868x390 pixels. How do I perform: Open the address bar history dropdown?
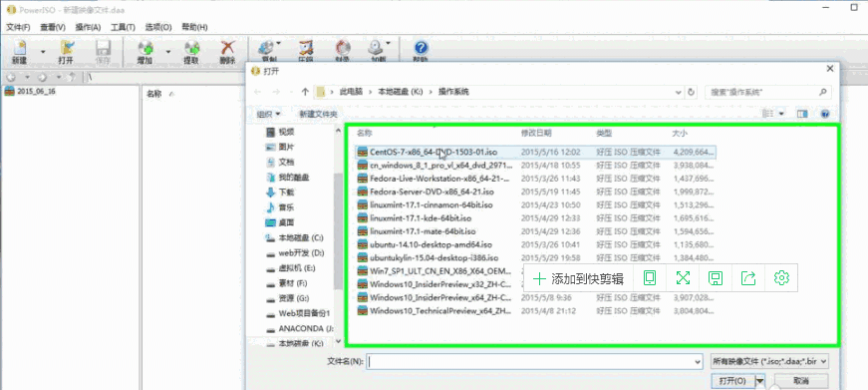(679, 92)
